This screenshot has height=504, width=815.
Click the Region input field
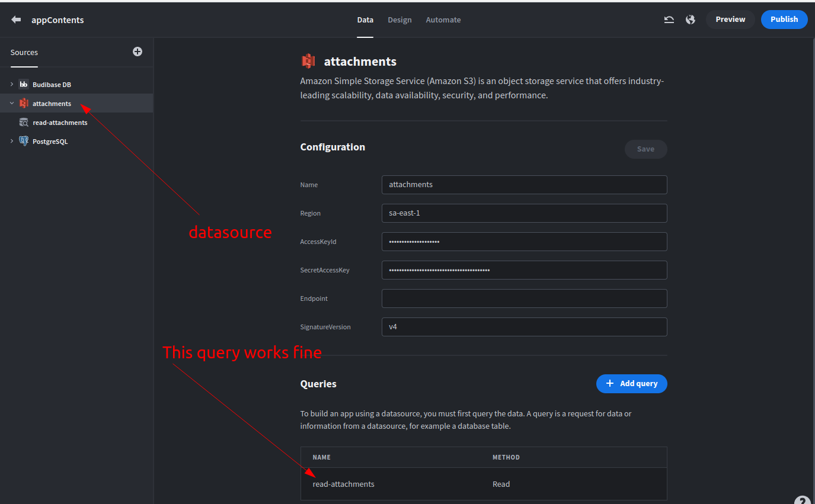(x=524, y=213)
